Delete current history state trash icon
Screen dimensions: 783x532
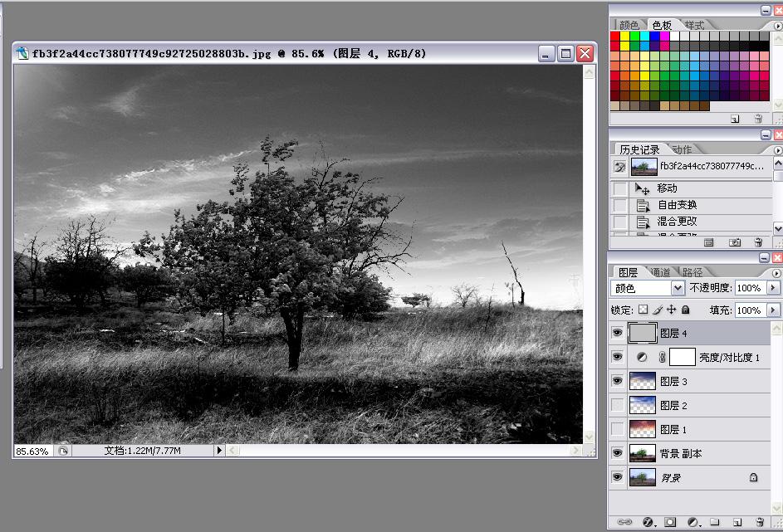[x=759, y=242]
